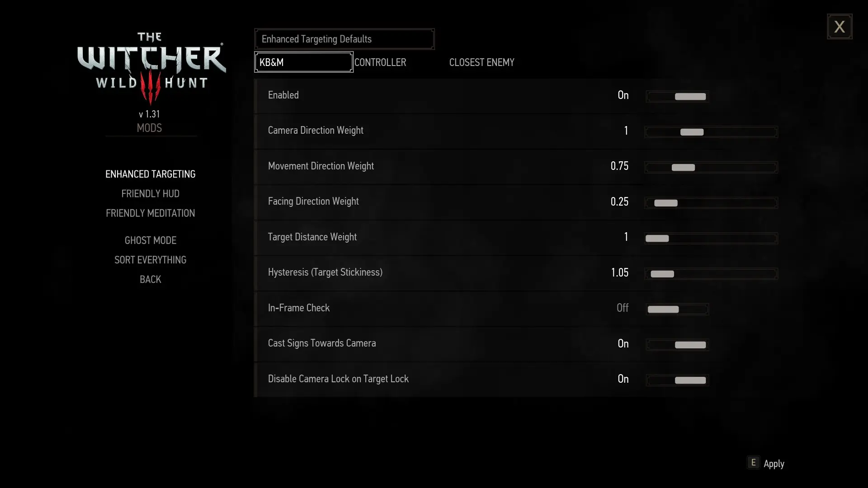Open SORT EVERYTHING settings
Viewport: 868px width, 488px height.
150,260
